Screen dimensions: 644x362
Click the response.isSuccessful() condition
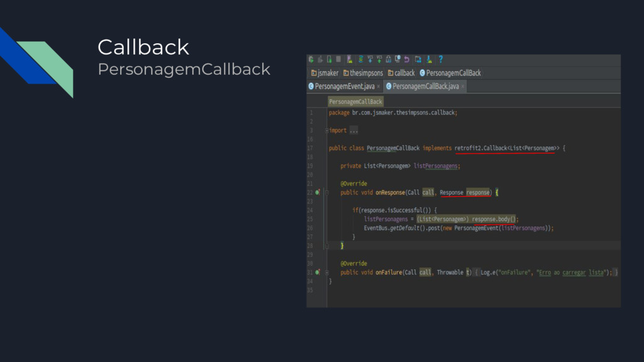tap(394, 210)
